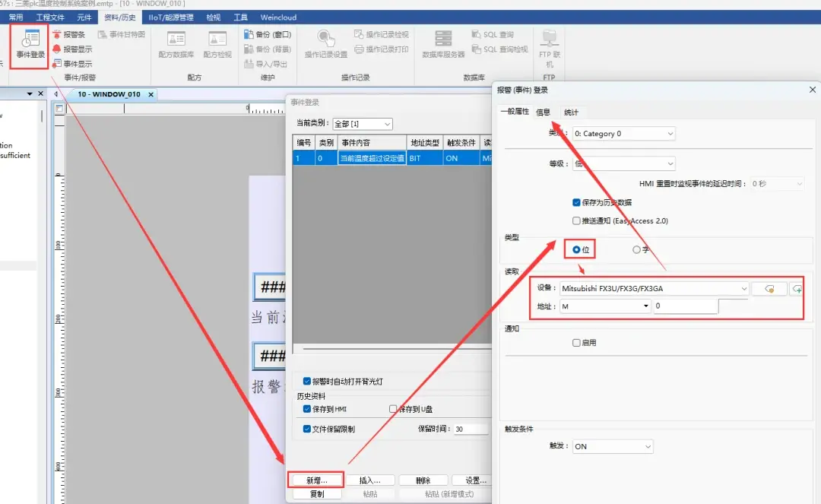This screenshot has width=821, height=504.
Task: Click the left panel pin dropdown arrow
Action: tap(30, 94)
